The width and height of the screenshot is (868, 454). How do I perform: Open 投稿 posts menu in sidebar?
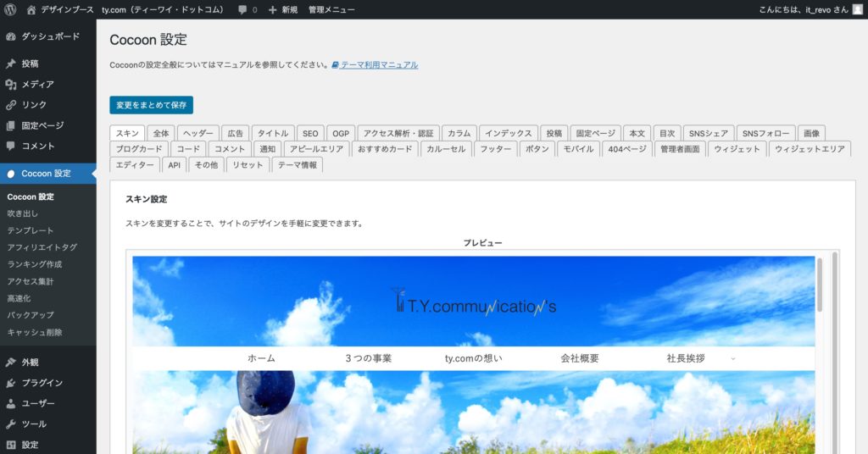point(30,64)
